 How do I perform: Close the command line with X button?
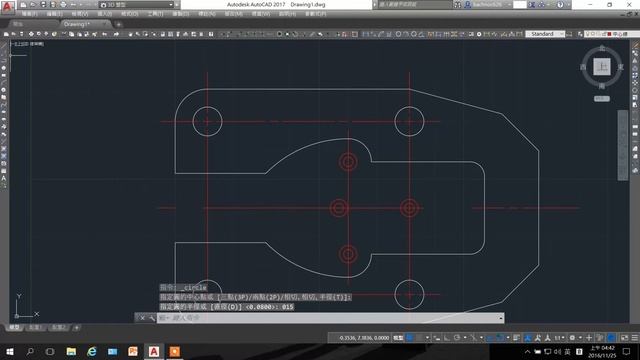click(x=142, y=318)
